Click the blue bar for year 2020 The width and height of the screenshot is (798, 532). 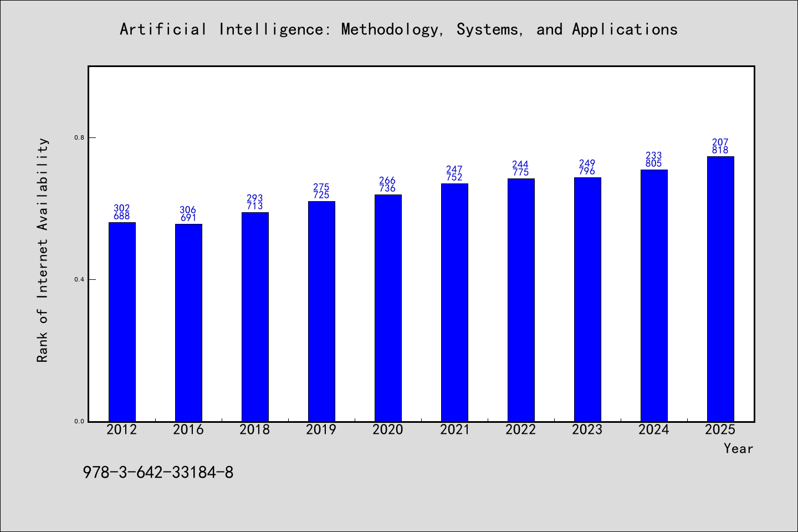388,308
